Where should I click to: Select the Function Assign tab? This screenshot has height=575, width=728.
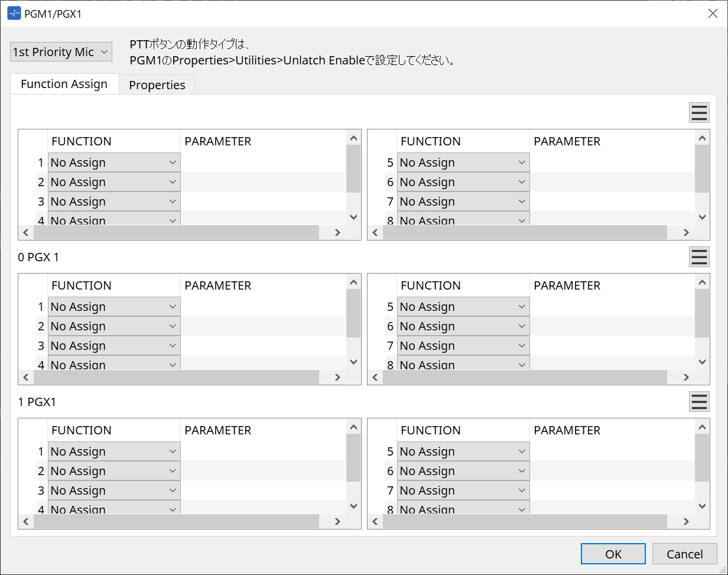click(64, 84)
